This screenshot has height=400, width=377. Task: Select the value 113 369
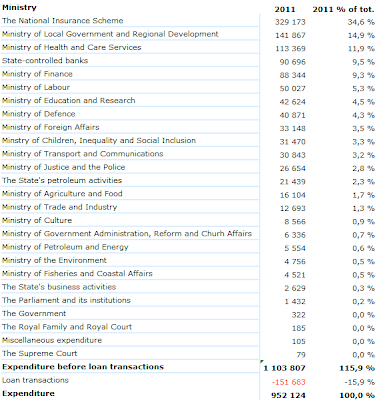click(x=290, y=49)
